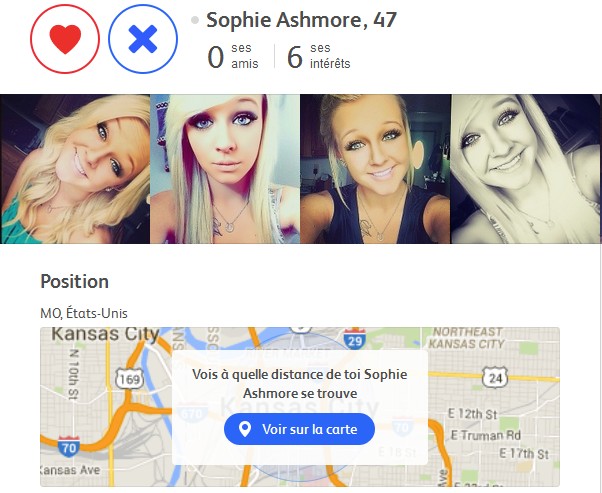Image resolution: width=602 pixels, height=493 pixels.
Task: Open the third photo with dark top
Action: [x=375, y=169]
